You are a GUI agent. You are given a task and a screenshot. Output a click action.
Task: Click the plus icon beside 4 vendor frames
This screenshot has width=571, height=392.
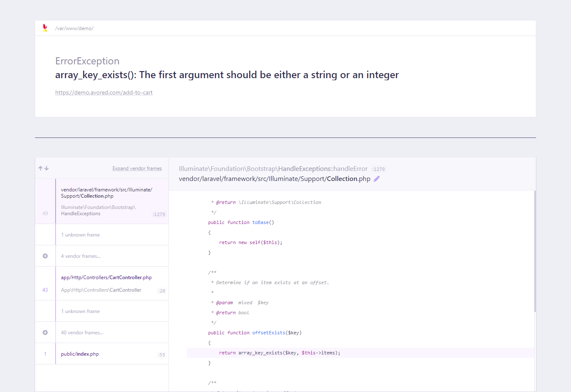pyautogui.click(x=45, y=256)
